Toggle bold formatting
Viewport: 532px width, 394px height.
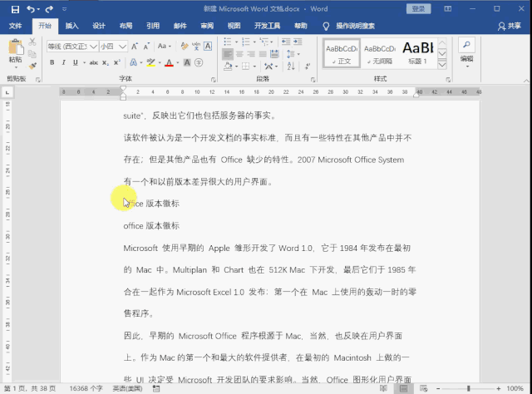click(x=52, y=62)
